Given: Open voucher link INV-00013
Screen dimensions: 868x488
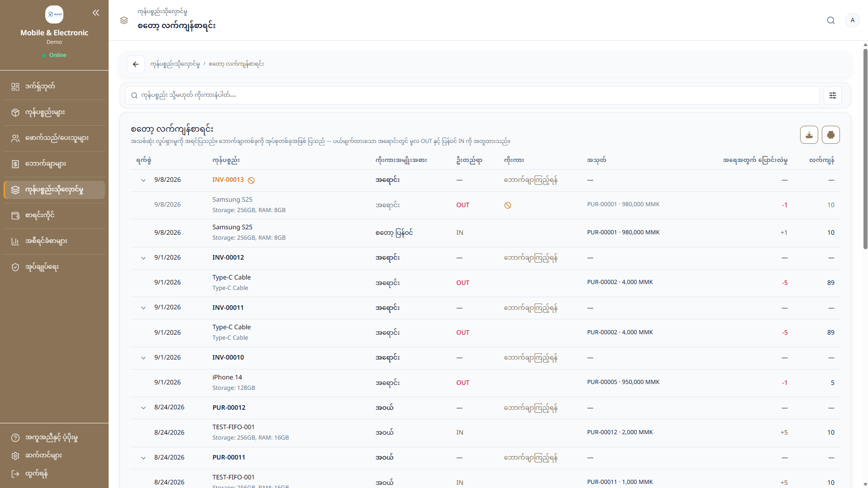Looking at the screenshot, I should point(228,180).
